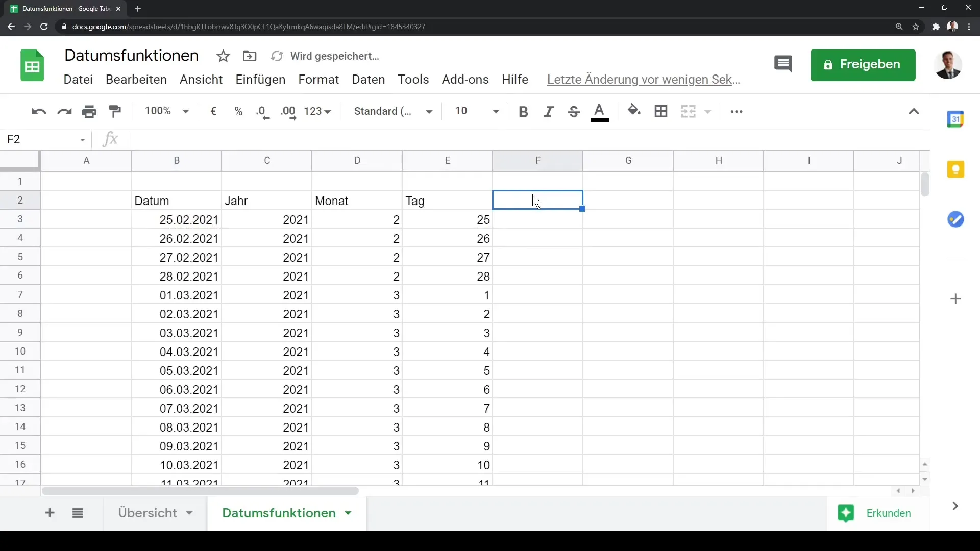The image size is (980, 551).
Task: Select column B header
Action: 177,161
